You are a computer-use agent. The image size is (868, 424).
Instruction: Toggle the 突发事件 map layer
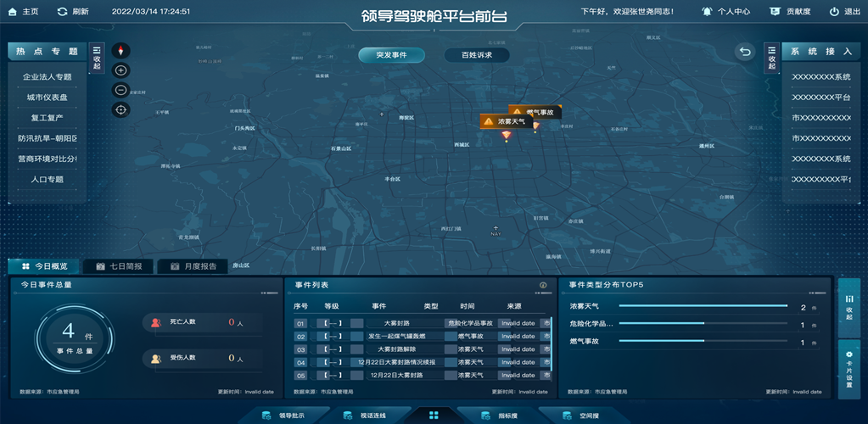(x=390, y=55)
